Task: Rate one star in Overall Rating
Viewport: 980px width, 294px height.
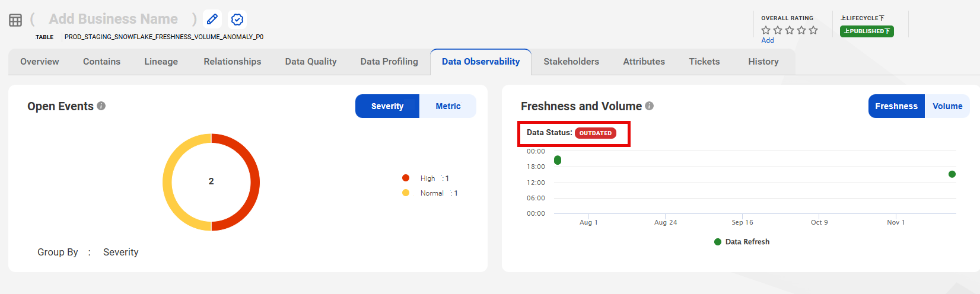Action: 766,30
